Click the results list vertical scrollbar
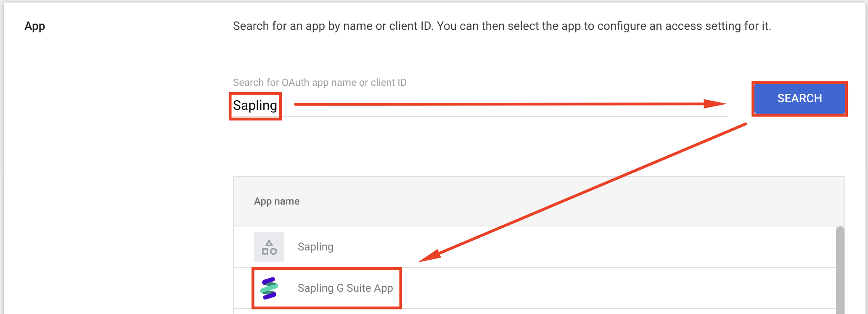Screen dimensions: 868x314 (840, 269)
